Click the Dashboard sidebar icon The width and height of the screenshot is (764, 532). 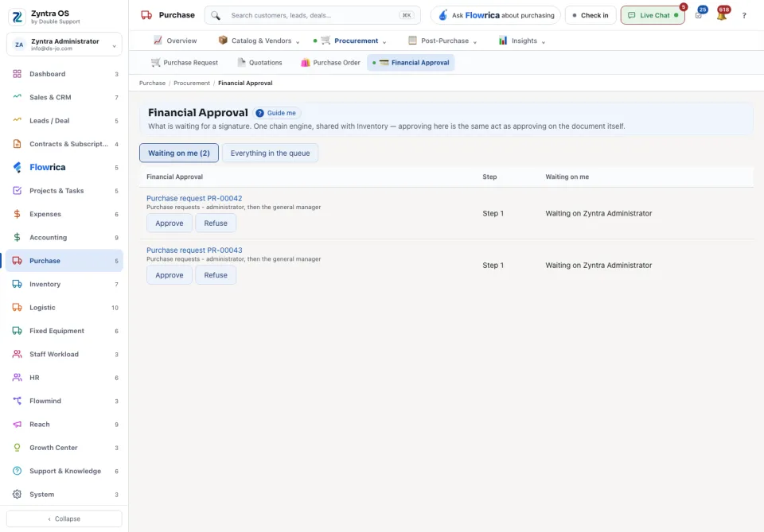[x=17, y=74]
